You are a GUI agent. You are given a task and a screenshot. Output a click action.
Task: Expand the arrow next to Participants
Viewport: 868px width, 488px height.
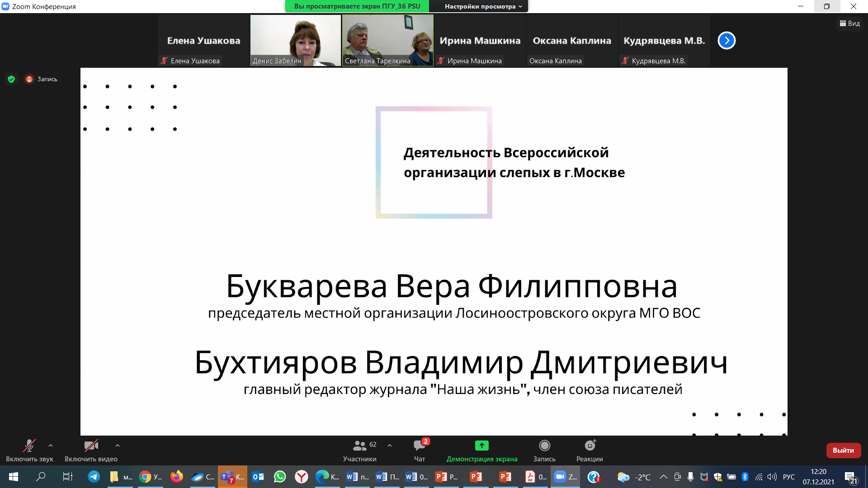tap(390, 446)
